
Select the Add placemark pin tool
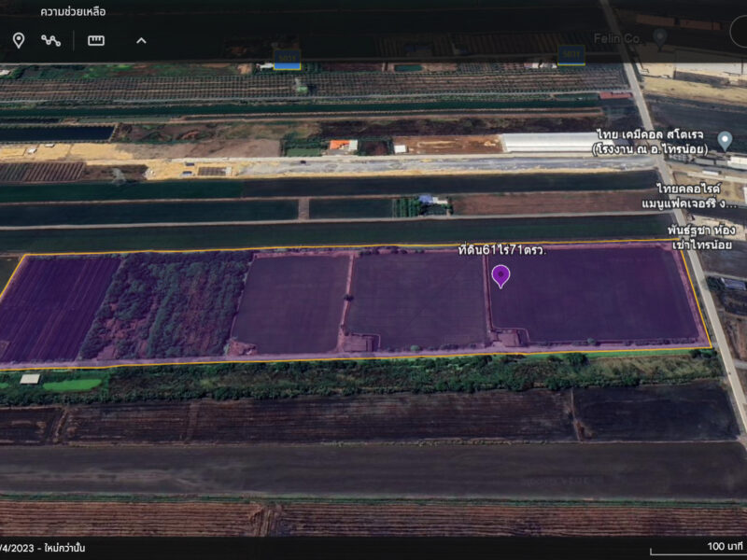(19, 40)
